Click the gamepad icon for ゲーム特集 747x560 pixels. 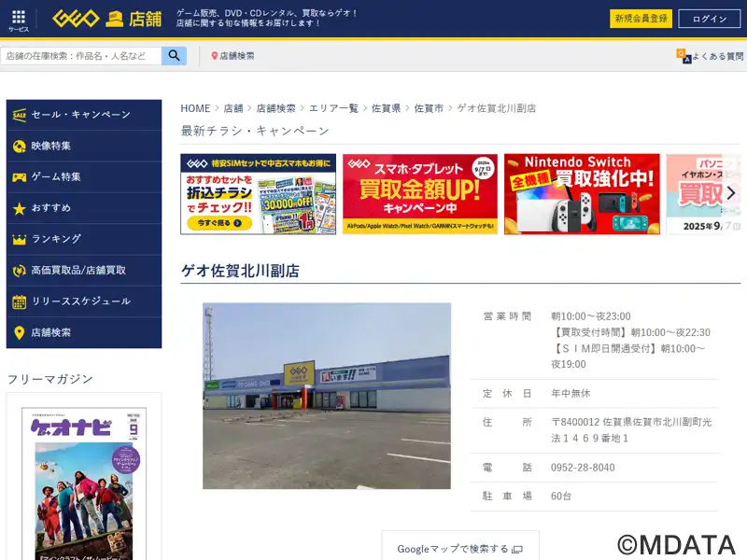(x=19, y=177)
